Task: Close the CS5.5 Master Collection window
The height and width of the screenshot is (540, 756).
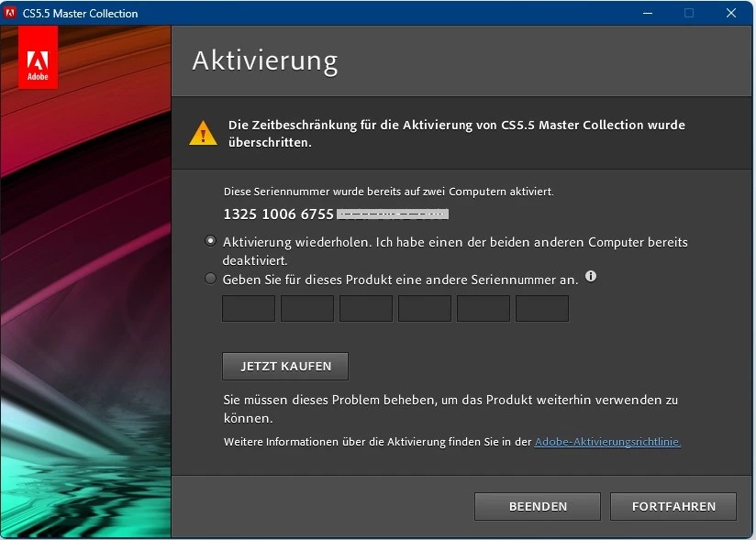Action: tap(731, 13)
